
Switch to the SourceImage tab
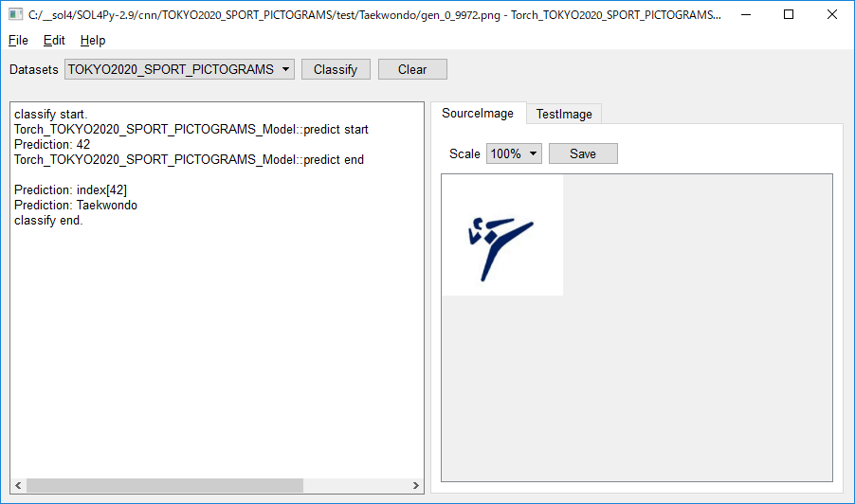[x=478, y=113]
